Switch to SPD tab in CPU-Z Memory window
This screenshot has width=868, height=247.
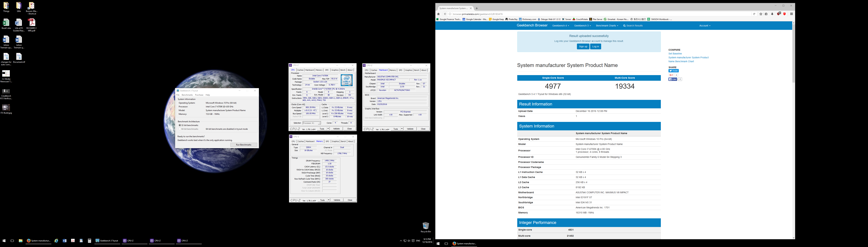point(327,142)
